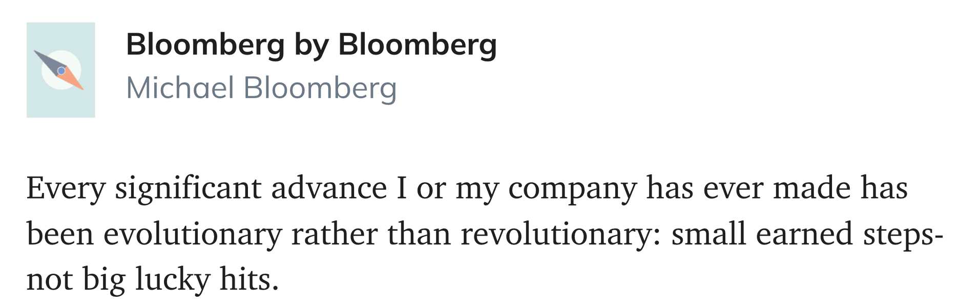The height and width of the screenshot is (307, 980).
Task: Open author Michael Bloomberg
Action: coord(261,88)
